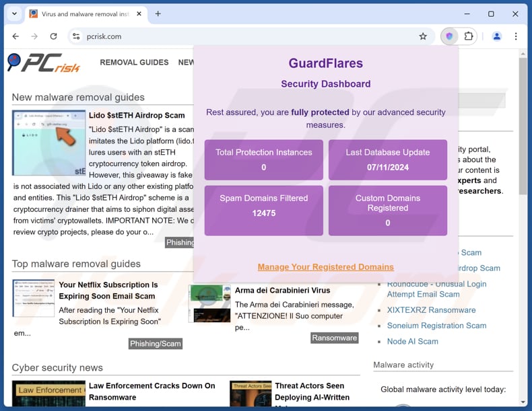Viewport: 532px width, 411px height.
Task: Open the REMOVAL GUIDES menu
Action: [134, 63]
